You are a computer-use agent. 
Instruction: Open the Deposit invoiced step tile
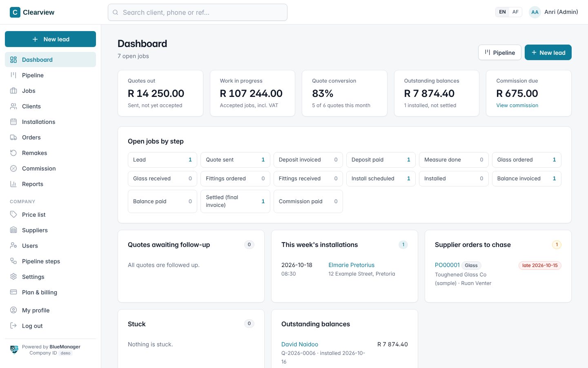pyautogui.click(x=308, y=160)
